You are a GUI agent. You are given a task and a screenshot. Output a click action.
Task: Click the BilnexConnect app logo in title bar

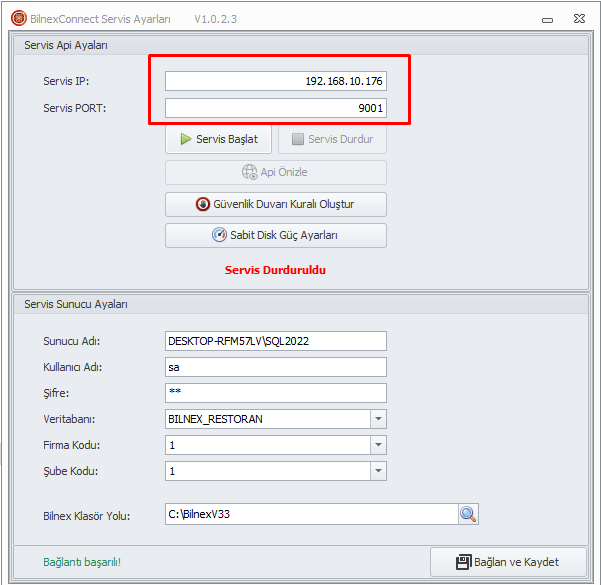pyautogui.click(x=18, y=18)
